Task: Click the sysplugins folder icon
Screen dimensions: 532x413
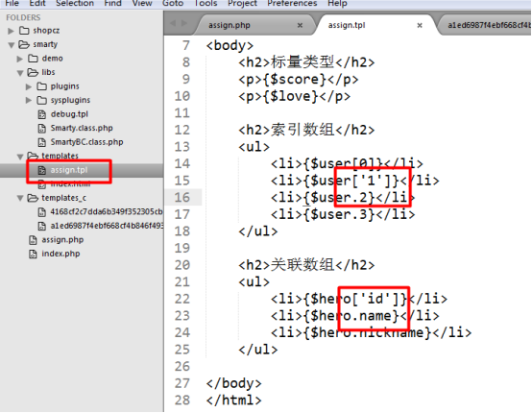Action: [41, 100]
